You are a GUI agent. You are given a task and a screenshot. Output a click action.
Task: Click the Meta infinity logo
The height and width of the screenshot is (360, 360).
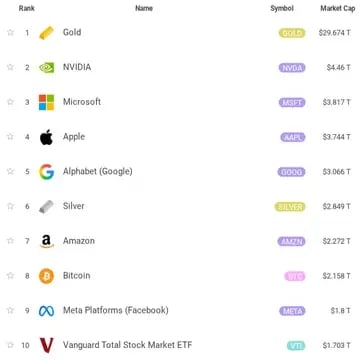pyautogui.click(x=46, y=311)
